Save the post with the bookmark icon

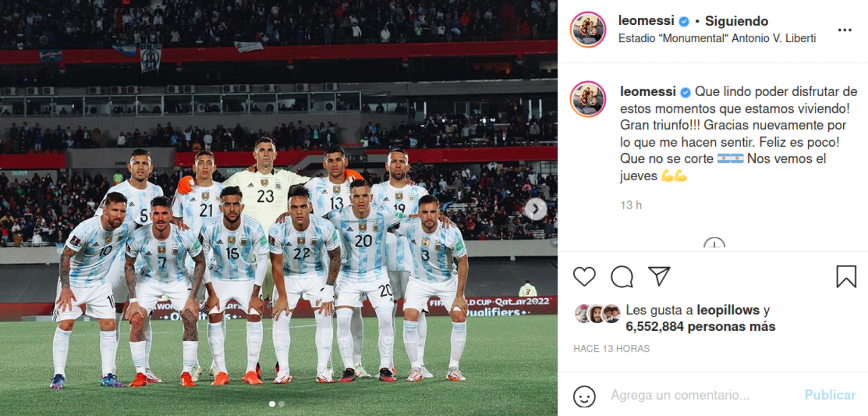tap(846, 276)
